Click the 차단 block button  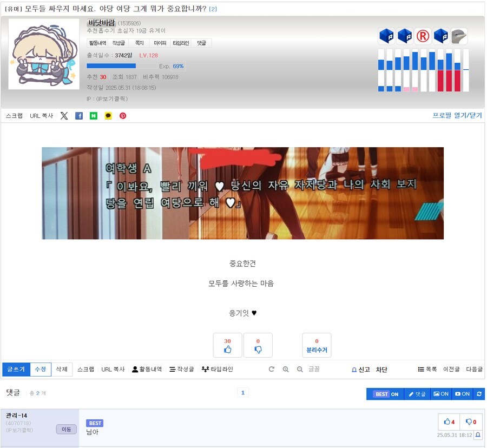pos(381,370)
